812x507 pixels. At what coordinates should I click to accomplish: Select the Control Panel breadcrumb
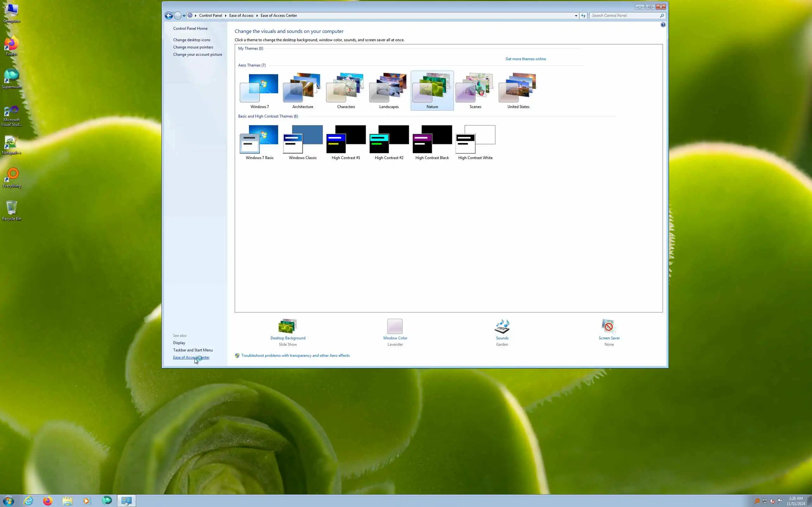210,16
